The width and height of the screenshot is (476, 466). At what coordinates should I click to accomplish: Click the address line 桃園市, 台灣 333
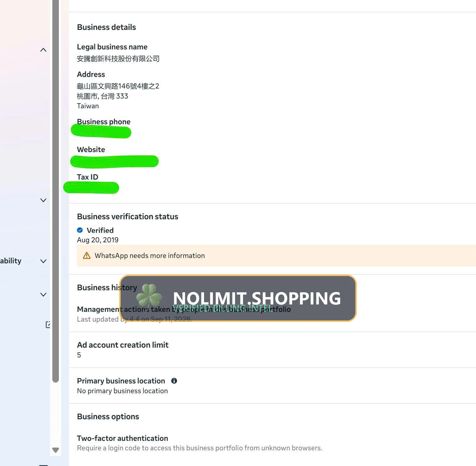103,96
